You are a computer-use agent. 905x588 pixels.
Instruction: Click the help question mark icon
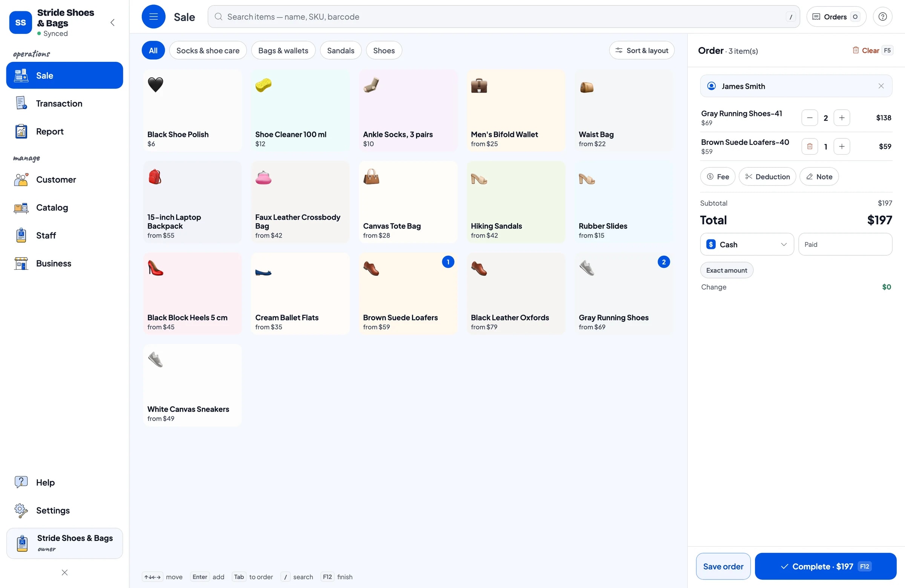(x=882, y=17)
